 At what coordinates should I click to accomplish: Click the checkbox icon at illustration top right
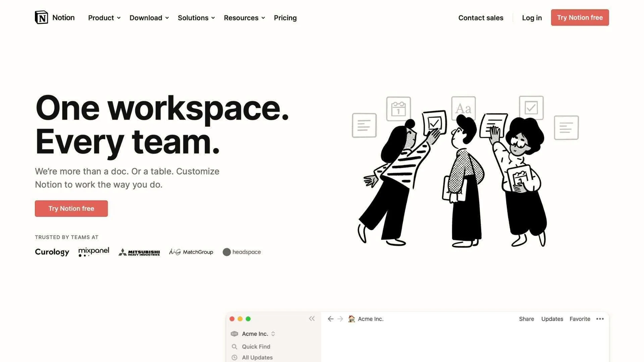pyautogui.click(x=531, y=108)
